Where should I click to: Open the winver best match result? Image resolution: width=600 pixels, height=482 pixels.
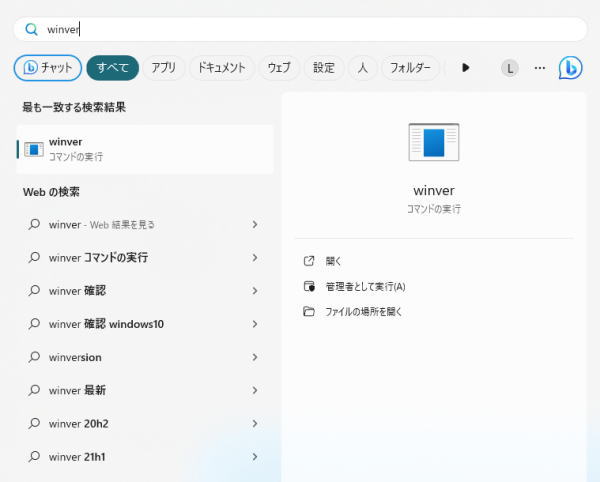[x=145, y=149]
